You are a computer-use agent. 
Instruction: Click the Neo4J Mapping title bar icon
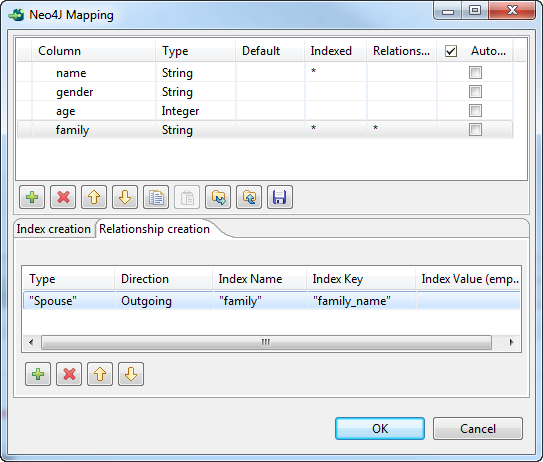tap(16, 15)
